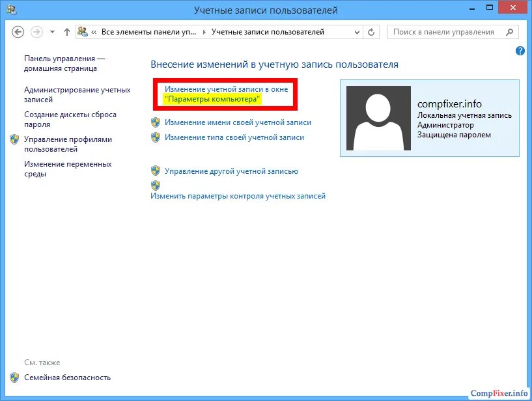
Task: Click the 'Локальная учетная запись' text
Action: [464, 115]
